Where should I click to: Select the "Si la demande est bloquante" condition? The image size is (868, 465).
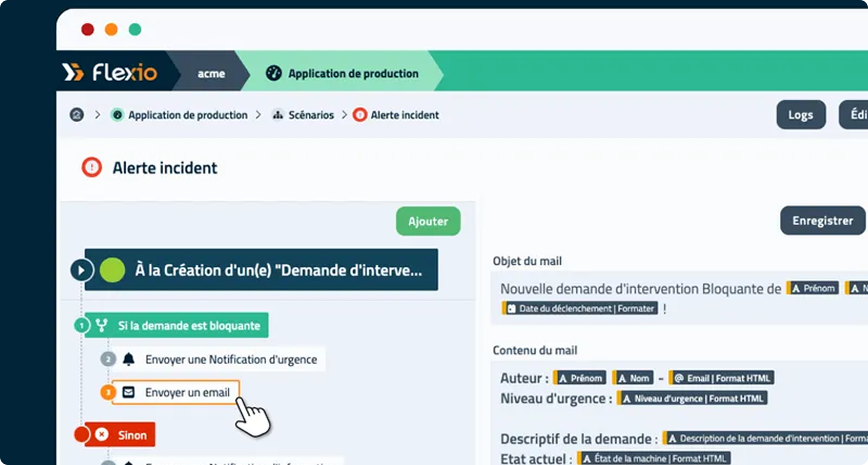[176, 326]
